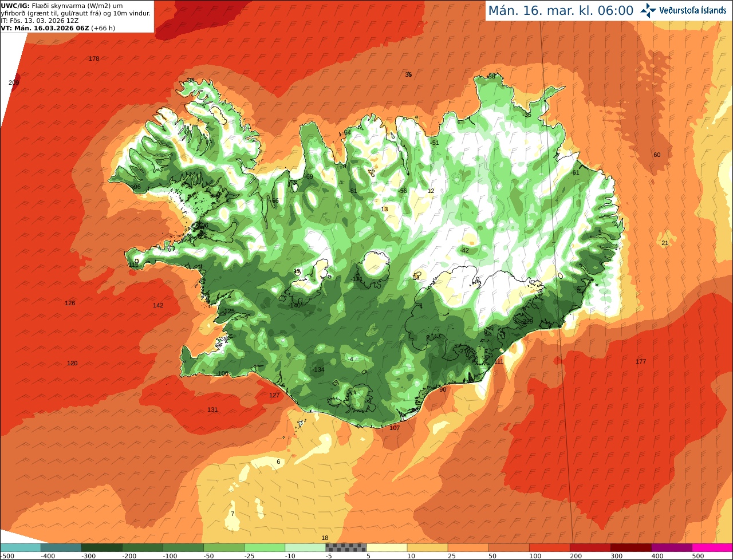Pick the dark maroon 300 to 400 swatch
733x560 pixels.
pyautogui.click(x=630, y=547)
